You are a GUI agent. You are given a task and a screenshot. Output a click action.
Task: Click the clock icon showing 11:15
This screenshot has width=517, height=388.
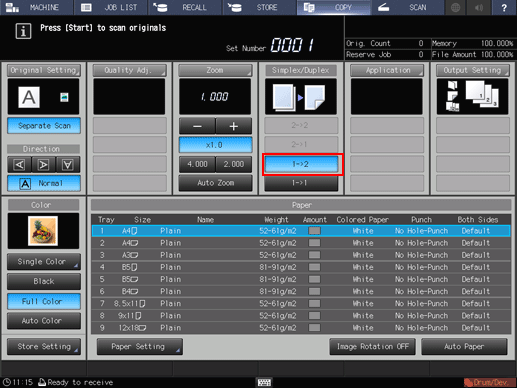7,382
